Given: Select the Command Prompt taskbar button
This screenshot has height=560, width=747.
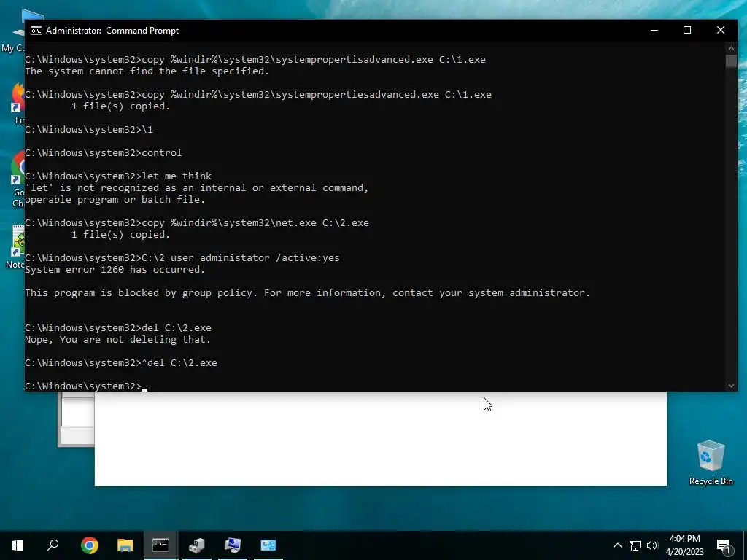Looking at the screenshot, I should click(160, 545).
